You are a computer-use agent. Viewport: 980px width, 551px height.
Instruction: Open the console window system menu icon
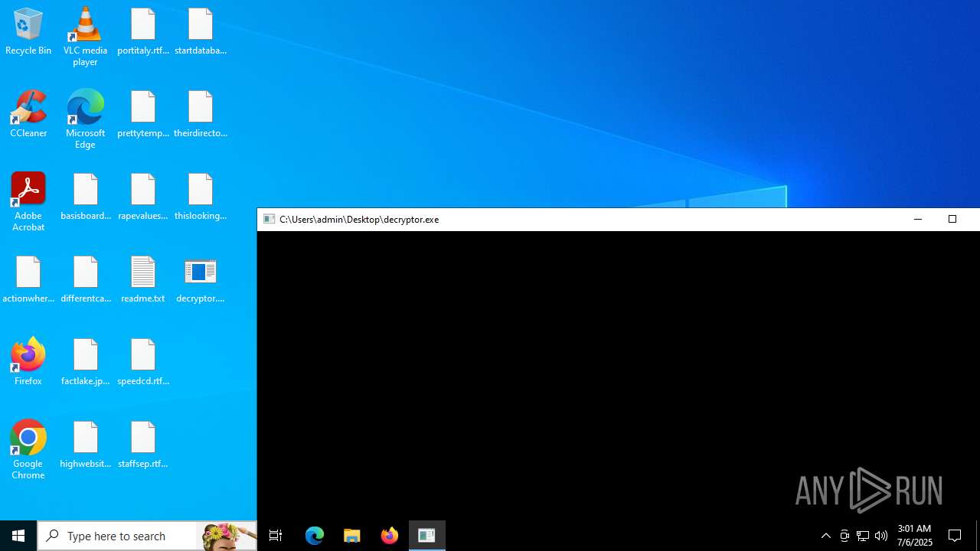pos(269,219)
